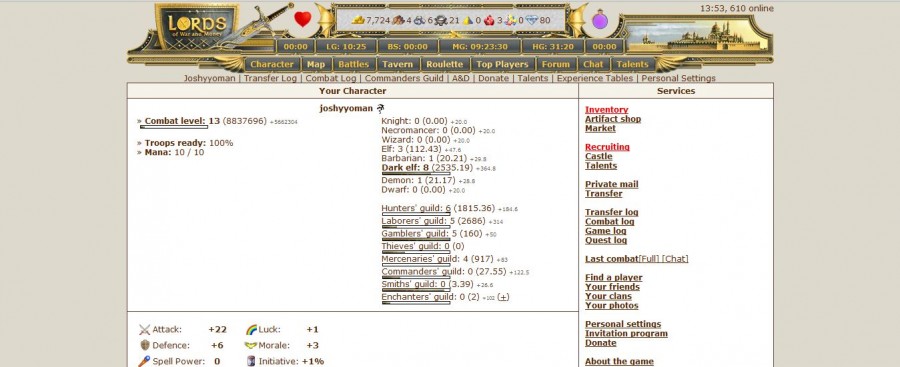Go to the Roulette tab
This screenshot has height=367, width=900.
pos(444,64)
